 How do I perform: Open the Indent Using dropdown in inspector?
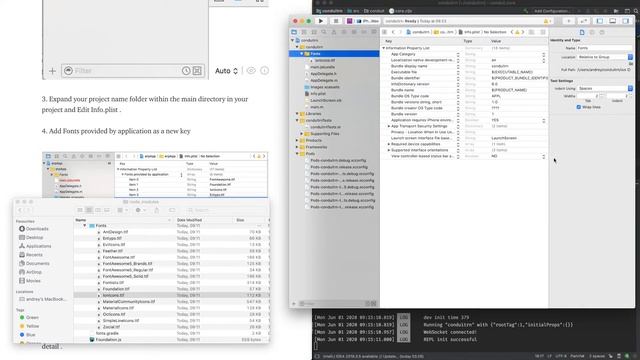point(605,88)
